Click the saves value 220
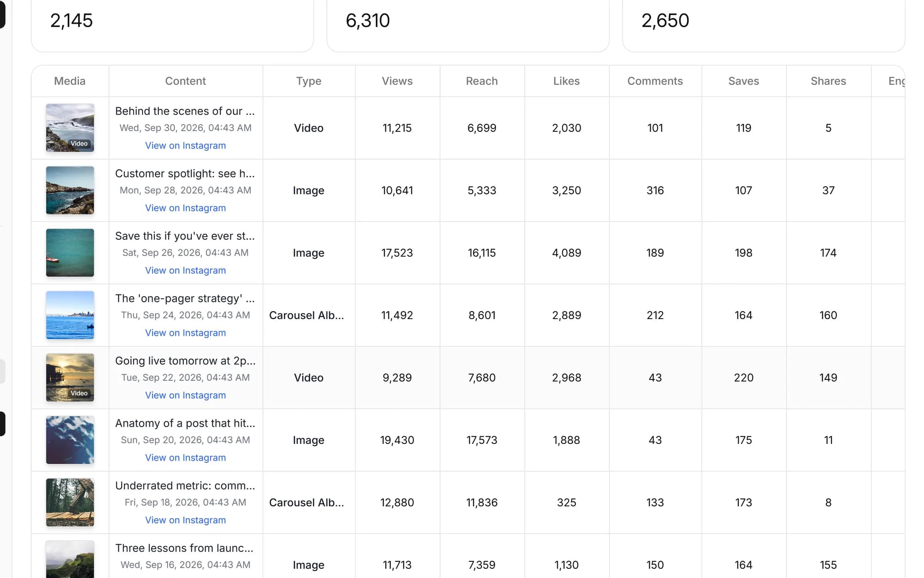This screenshot has height=578, width=924. point(744,377)
